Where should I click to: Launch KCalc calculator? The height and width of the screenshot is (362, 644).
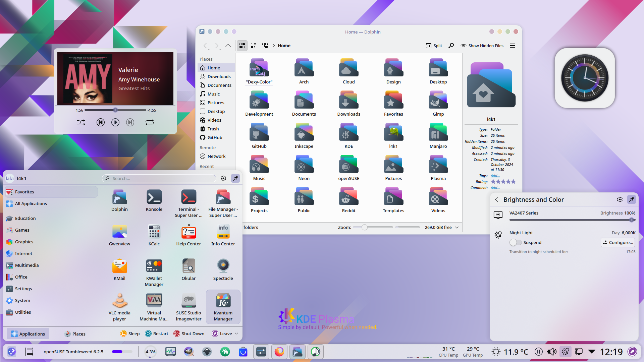click(154, 235)
